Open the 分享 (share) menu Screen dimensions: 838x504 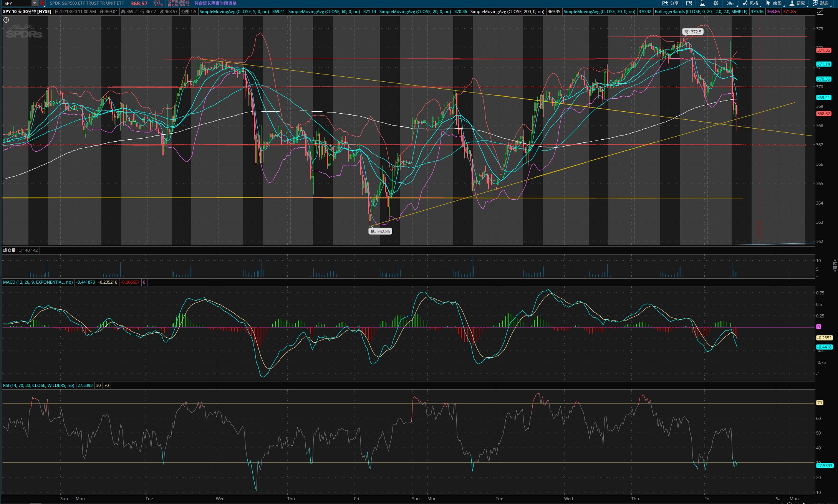[x=671, y=3]
